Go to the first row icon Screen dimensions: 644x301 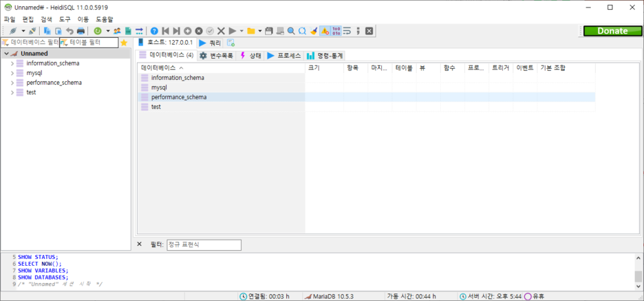[x=166, y=31]
